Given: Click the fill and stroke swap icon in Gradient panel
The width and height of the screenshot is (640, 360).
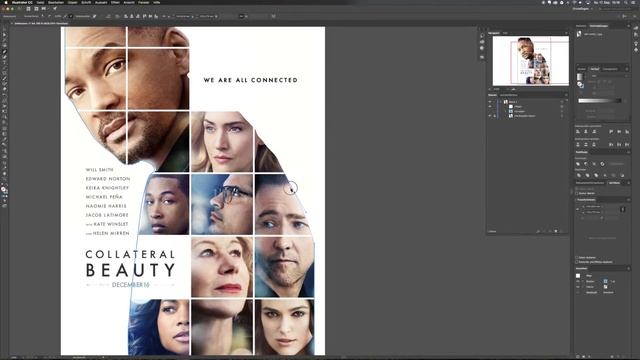Looking at the screenshot, I should (580, 85).
